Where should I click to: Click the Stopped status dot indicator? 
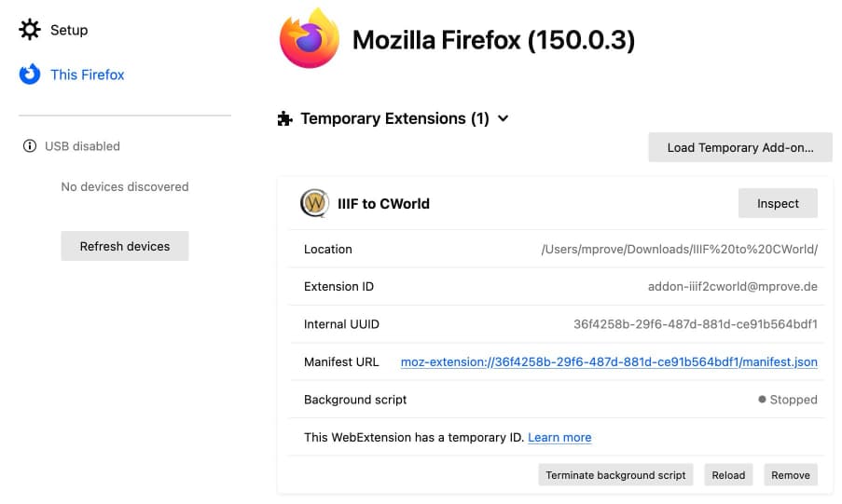(x=762, y=400)
